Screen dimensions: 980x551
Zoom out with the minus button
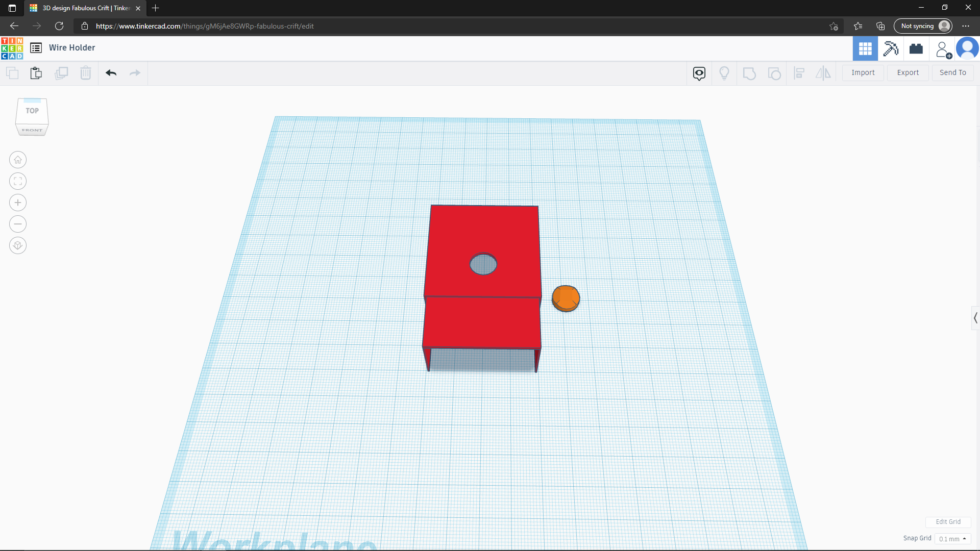click(x=18, y=224)
